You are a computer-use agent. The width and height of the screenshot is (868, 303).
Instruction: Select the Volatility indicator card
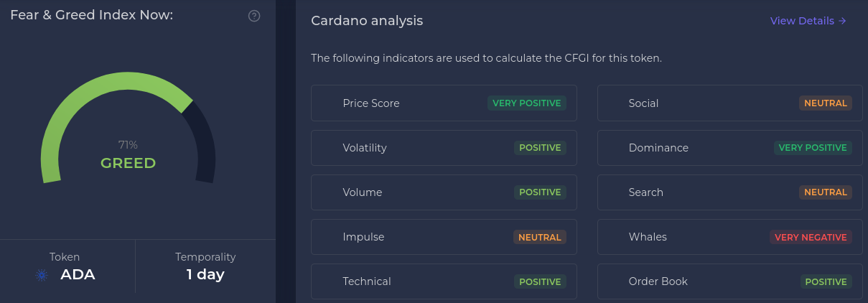(444, 148)
